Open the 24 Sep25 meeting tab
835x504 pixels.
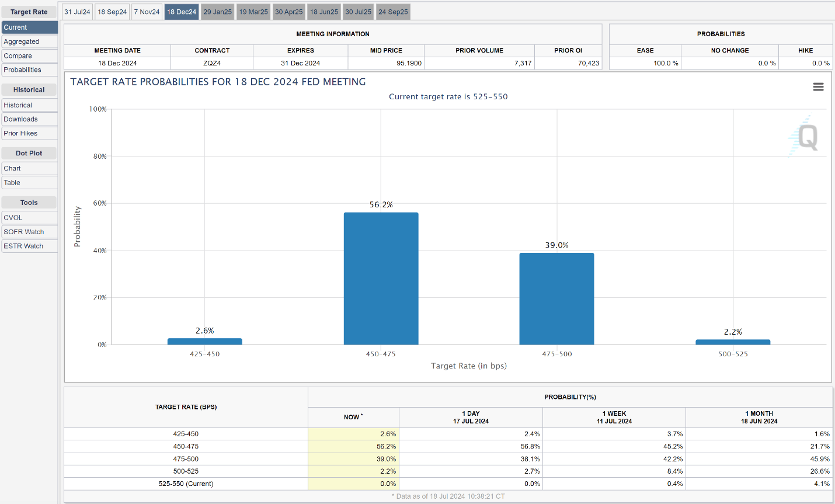click(392, 11)
